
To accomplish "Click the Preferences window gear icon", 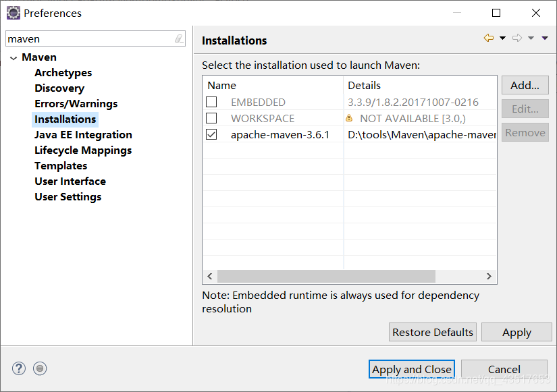I will click(x=14, y=13).
